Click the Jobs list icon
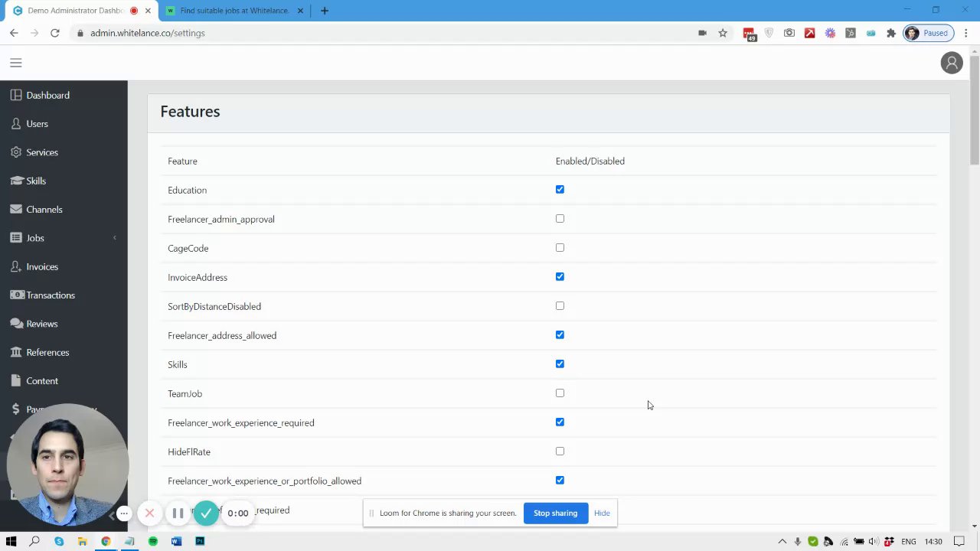Screen dimensions: 980x551 coord(16,238)
